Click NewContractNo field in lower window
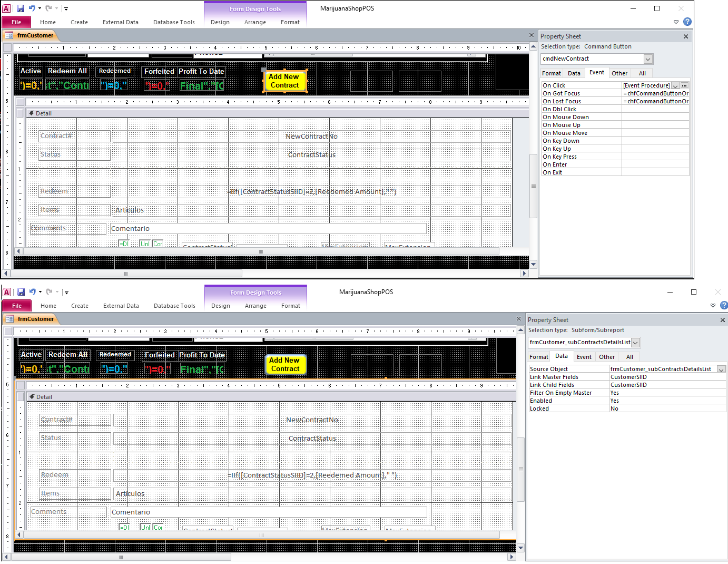Viewport: 728px width, 564px height. click(312, 420)
